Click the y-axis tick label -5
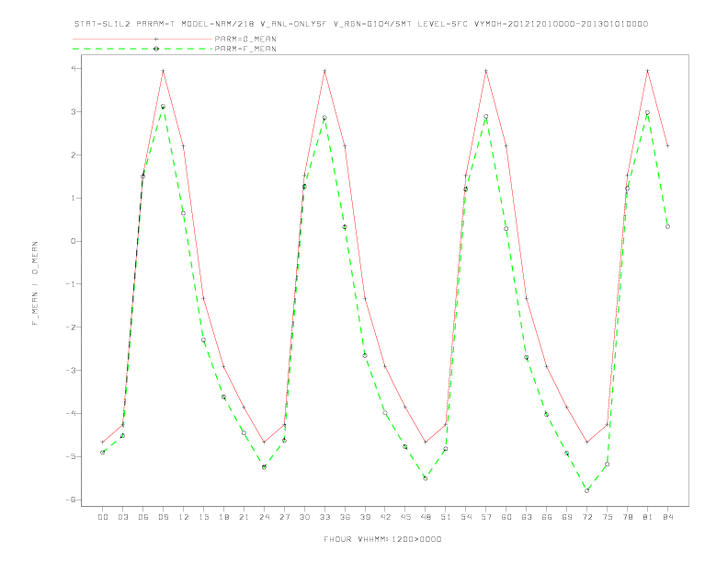 pos(72,456)
